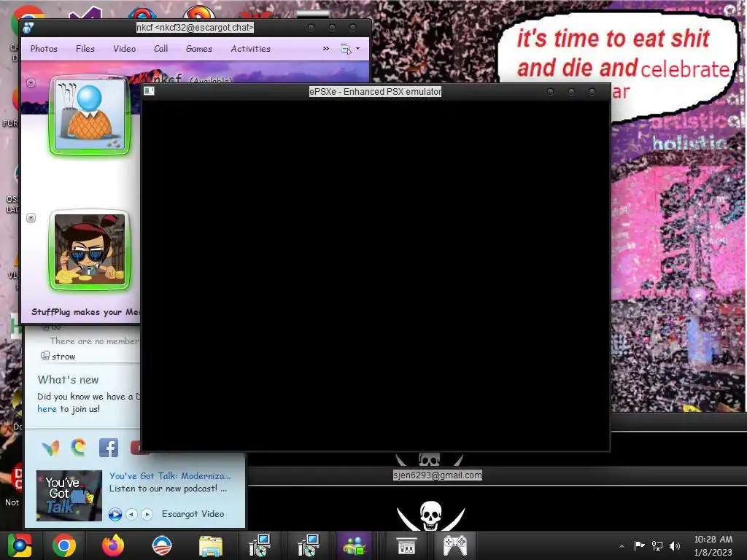Collapse the lower display picture panel
Viewport: 747px width, 560px height.
[31, 218]
